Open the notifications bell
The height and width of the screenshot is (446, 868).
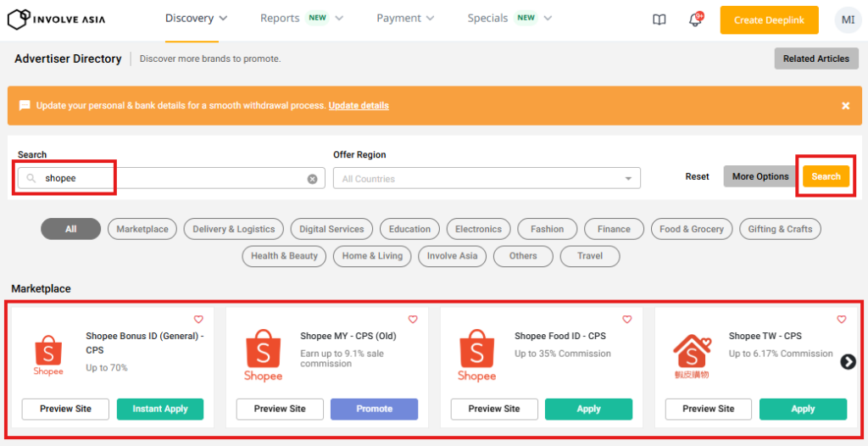(695, 20)
